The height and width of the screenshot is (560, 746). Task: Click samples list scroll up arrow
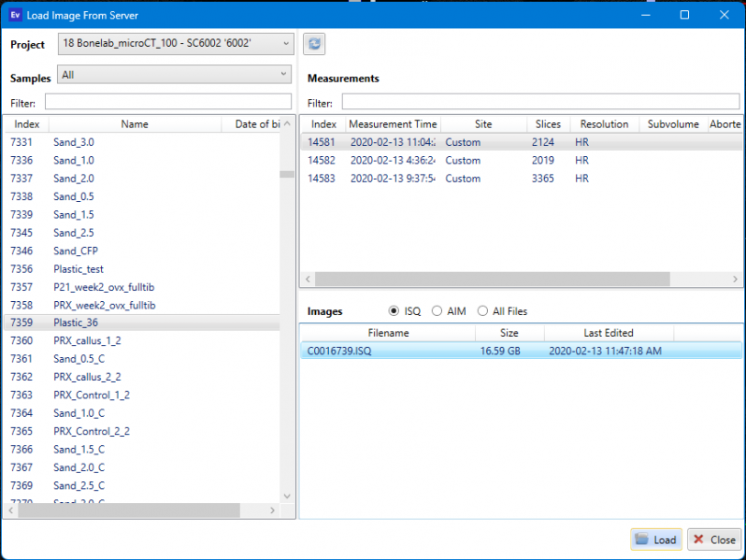pos(287,123)
